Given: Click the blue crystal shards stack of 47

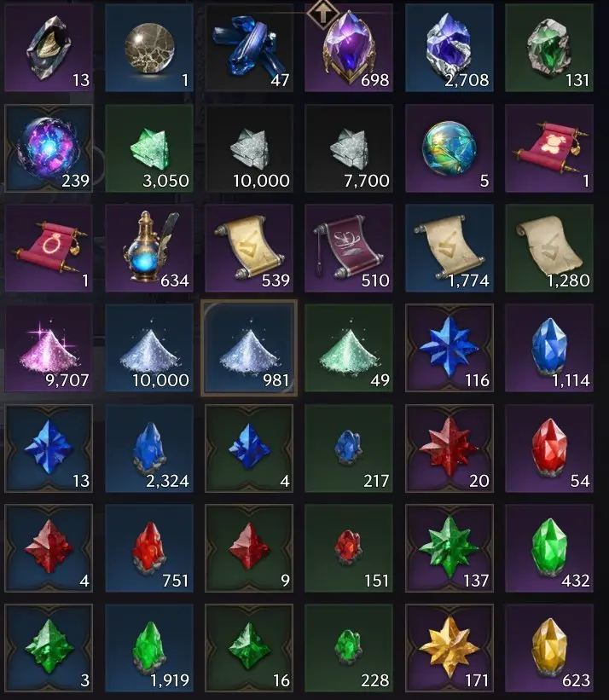Looking at the screenshot, I should (x=249, y=48).
